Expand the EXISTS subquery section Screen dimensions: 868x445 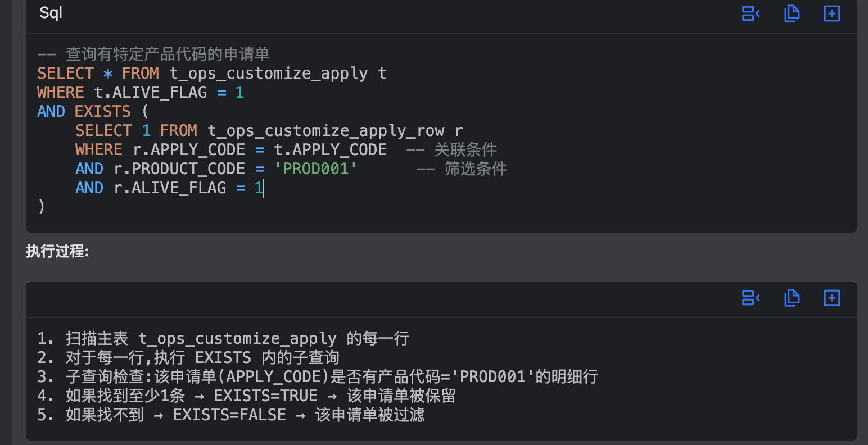point(102,111)
